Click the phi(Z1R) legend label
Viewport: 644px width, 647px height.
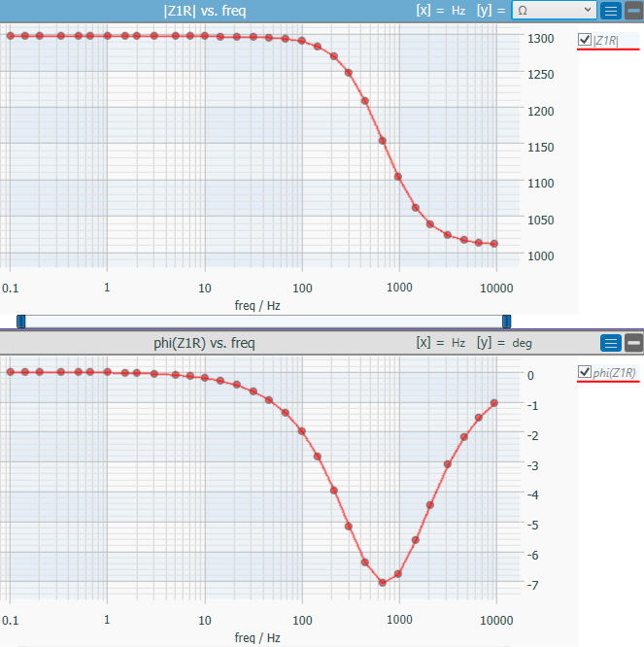coord(614,373)
